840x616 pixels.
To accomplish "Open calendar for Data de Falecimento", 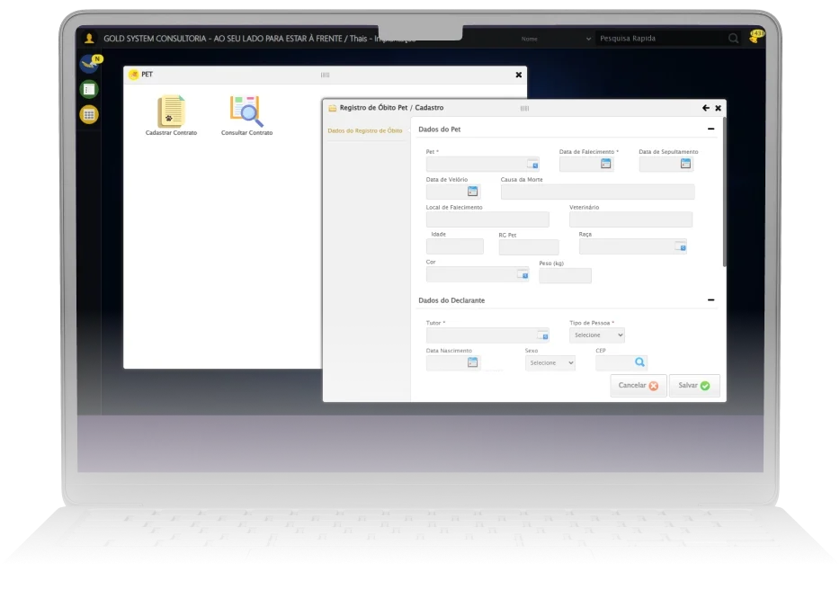I will click(605, 164).
